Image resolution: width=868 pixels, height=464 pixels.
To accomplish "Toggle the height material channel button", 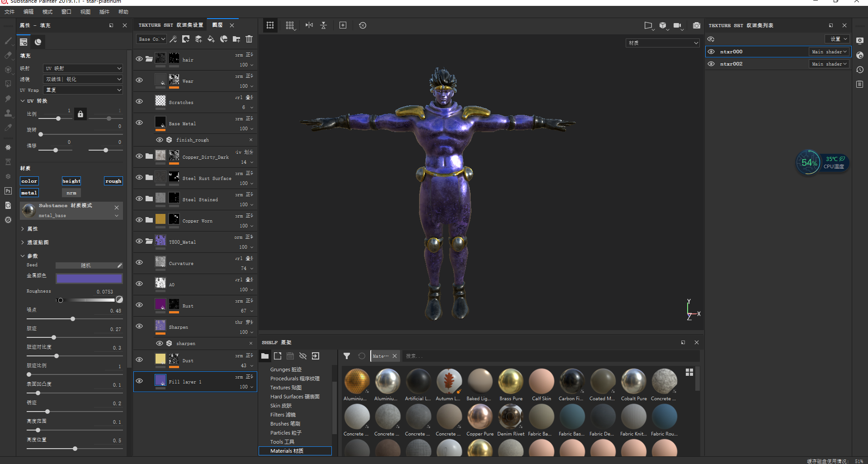I will (x=71, y=181).
